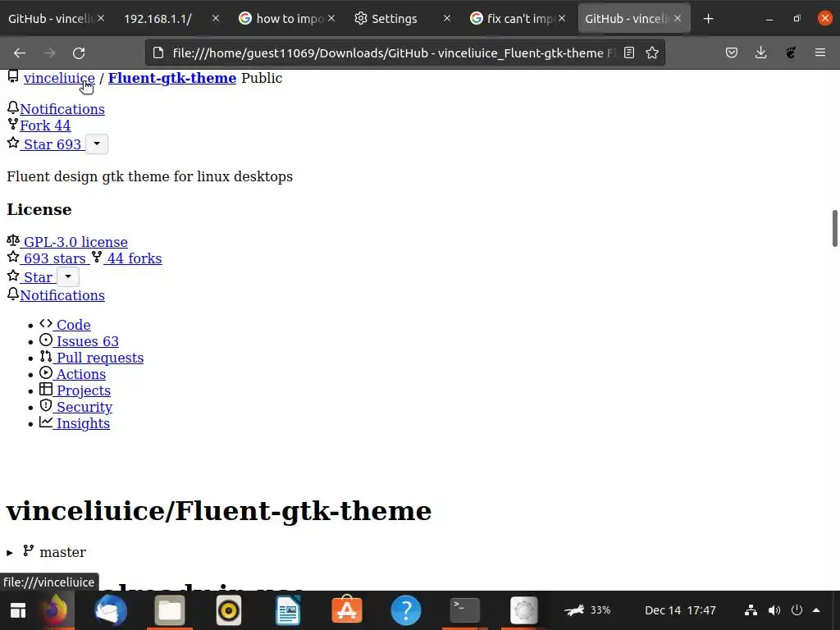Open the Issues 63 link
The image size is (840, 630).
87,341
